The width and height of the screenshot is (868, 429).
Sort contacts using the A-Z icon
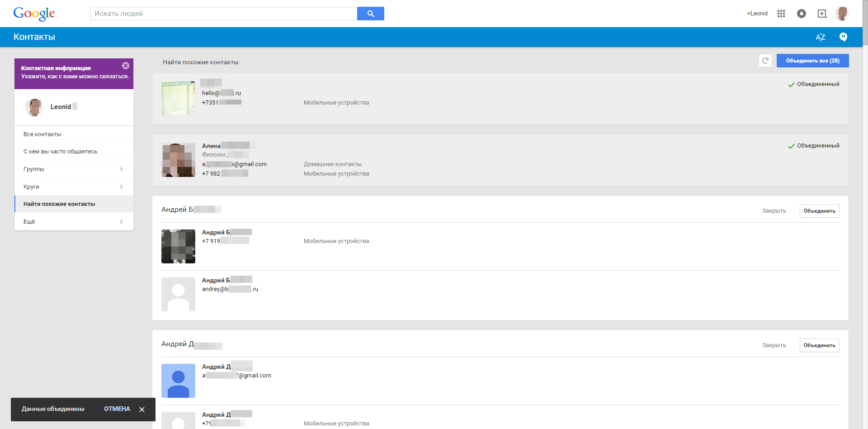pyautogui.click(x=821, y=37)
